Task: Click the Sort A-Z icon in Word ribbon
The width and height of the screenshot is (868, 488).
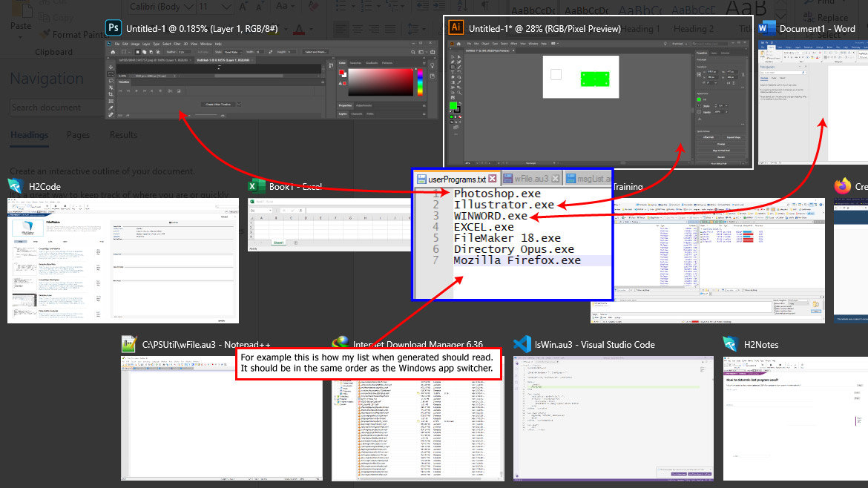Action: [x=462, y=6]
